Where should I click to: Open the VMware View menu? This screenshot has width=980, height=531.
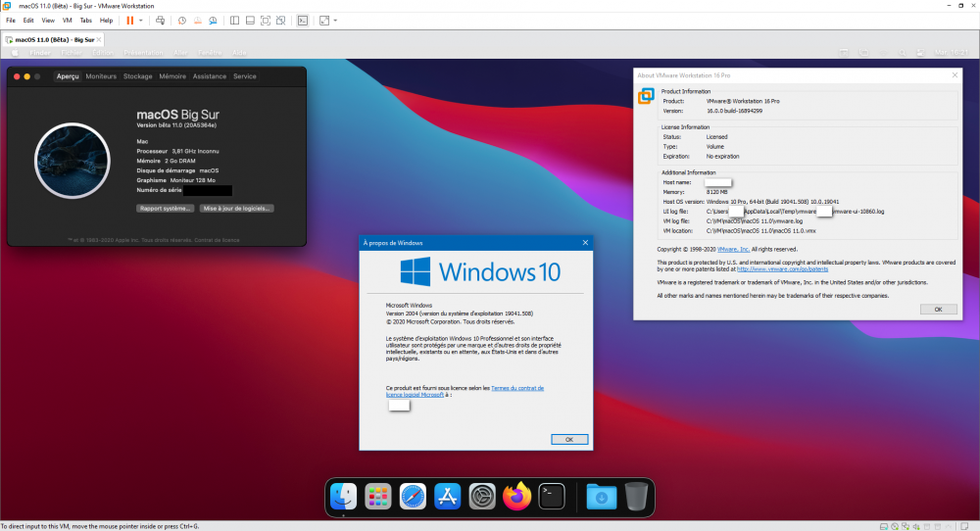pyautogui.click(x=48, y=21)
